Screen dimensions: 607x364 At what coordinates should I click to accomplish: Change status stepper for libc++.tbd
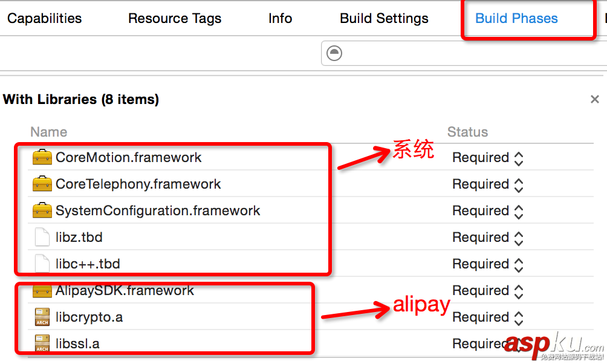click(x=518, y=264)
